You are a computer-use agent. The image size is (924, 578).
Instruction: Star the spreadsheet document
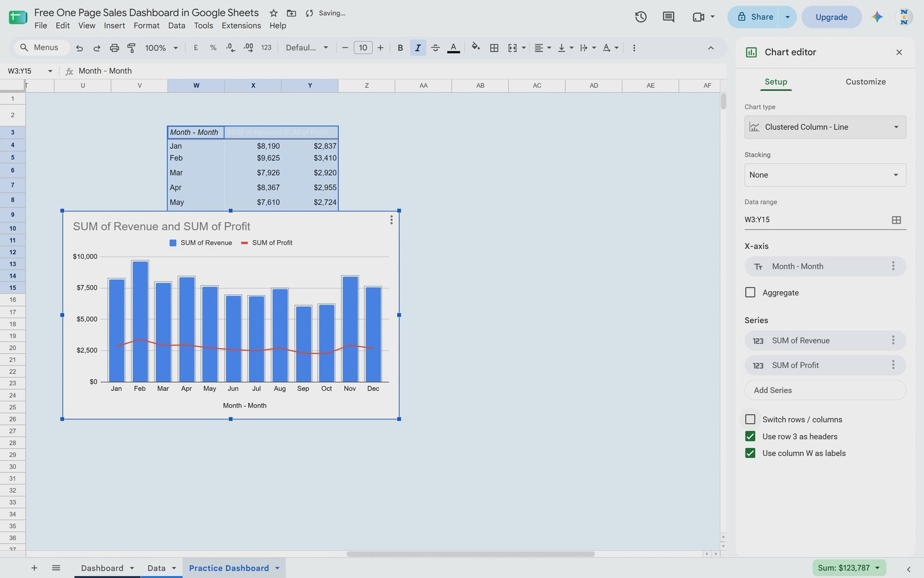(274, 13)
